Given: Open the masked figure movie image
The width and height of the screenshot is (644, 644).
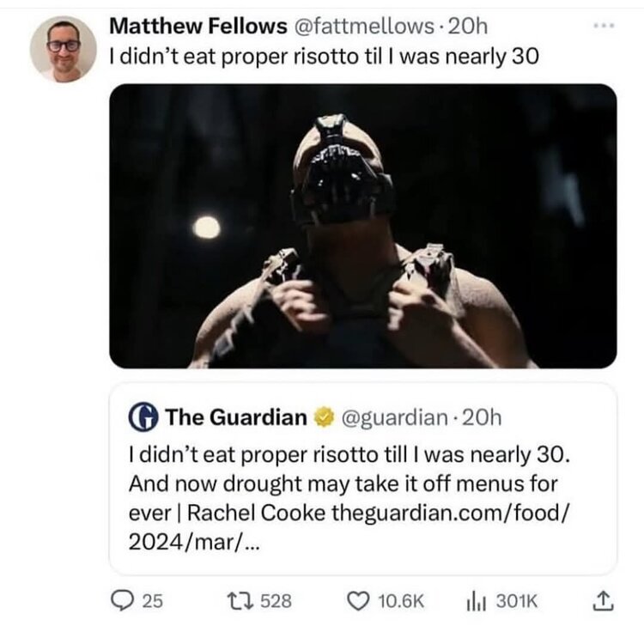Looking at the screenshot, I should click(362, 226).
